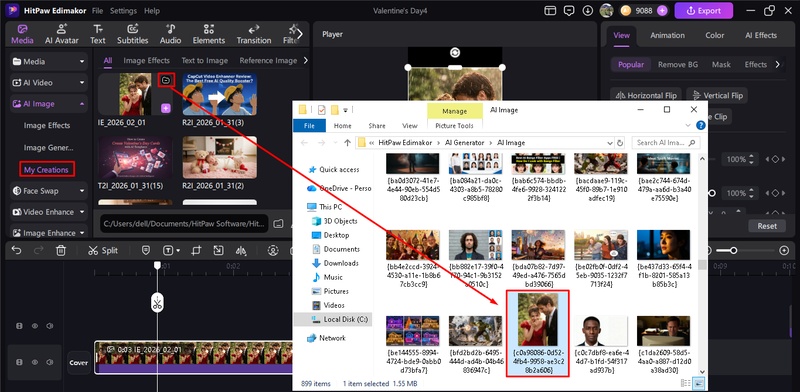Screen dimensions: 800x392
Task: Open the Audio tool tab
Action: click(x=170, y=34)
